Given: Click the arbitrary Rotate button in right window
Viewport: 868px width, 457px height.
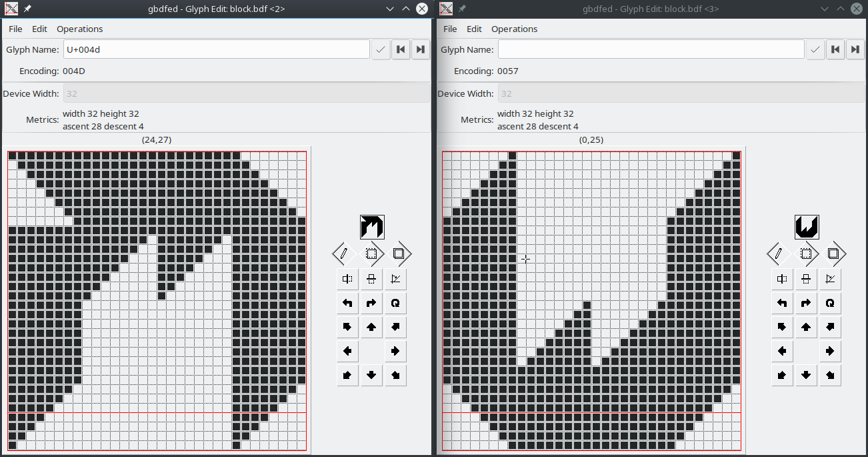Looking at the screenshot, I should pos(831,303).
